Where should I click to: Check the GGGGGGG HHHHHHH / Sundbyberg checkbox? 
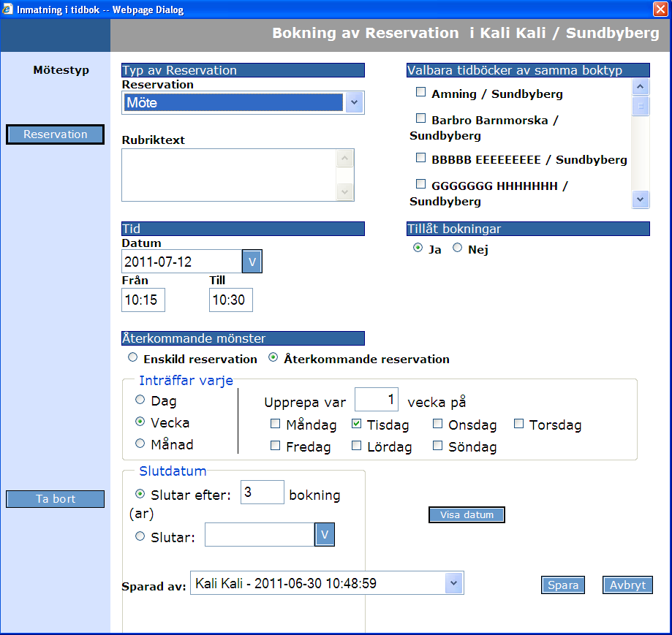pyautogui.click(x=421, y=184)
